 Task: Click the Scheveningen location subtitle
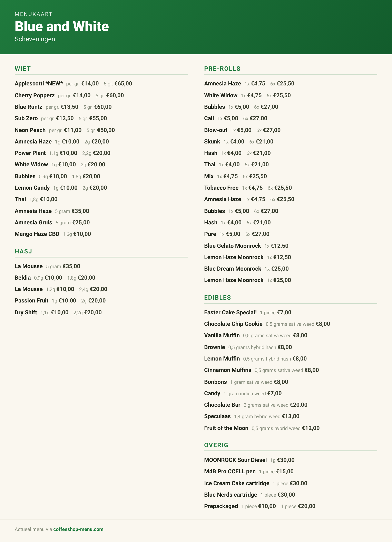click(x=35, y=39)
